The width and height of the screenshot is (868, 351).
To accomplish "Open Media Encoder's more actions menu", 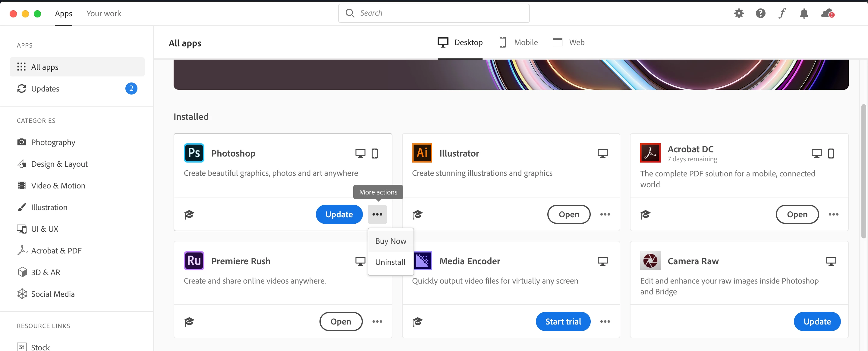I will point(605,322).
